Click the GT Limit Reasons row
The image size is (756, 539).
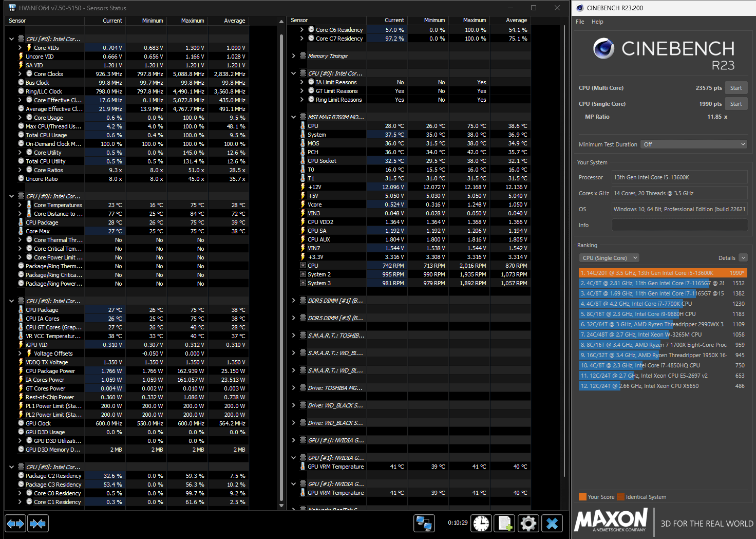coord(414,91)
